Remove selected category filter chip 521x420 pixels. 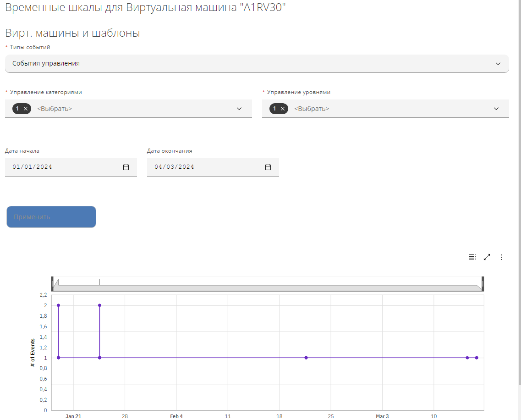pyautogui.click(x=26, y=109)
